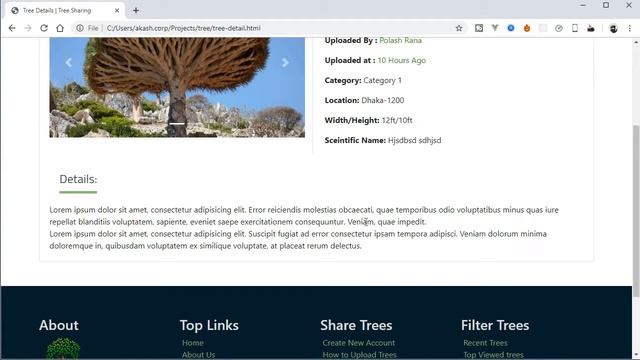
Task: Go back to the previous page
Action: coord(12,28)
